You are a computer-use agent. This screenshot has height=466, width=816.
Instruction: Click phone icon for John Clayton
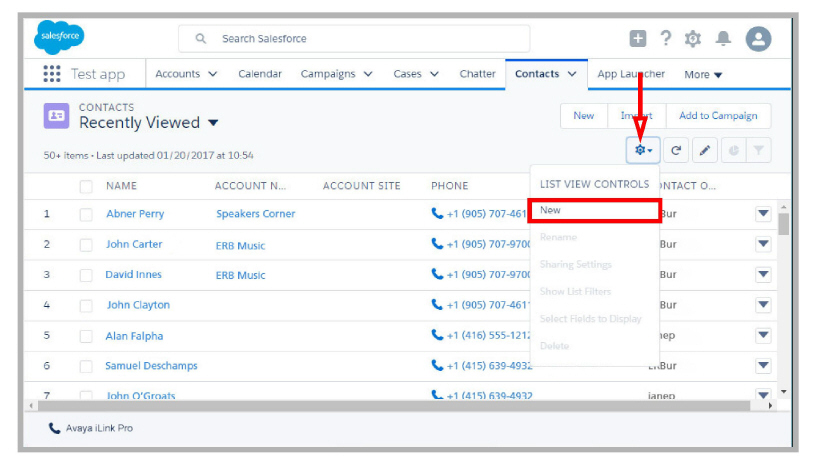point(437,304)
